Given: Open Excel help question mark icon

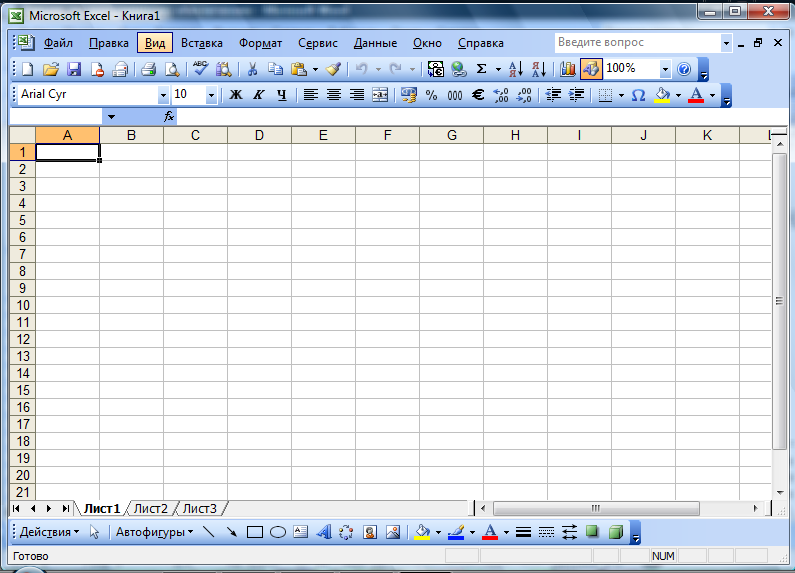Looking at the screenshot, I should [x=684, y=69].
